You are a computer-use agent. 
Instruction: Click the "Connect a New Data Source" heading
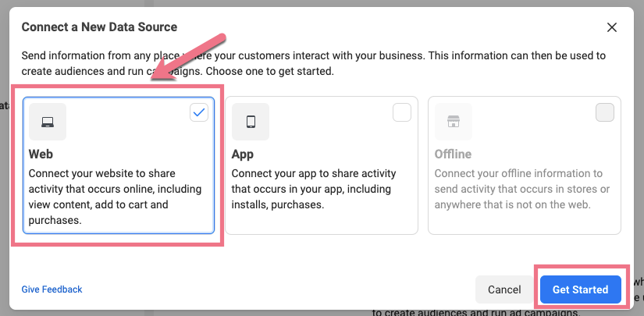pos(99,27)
